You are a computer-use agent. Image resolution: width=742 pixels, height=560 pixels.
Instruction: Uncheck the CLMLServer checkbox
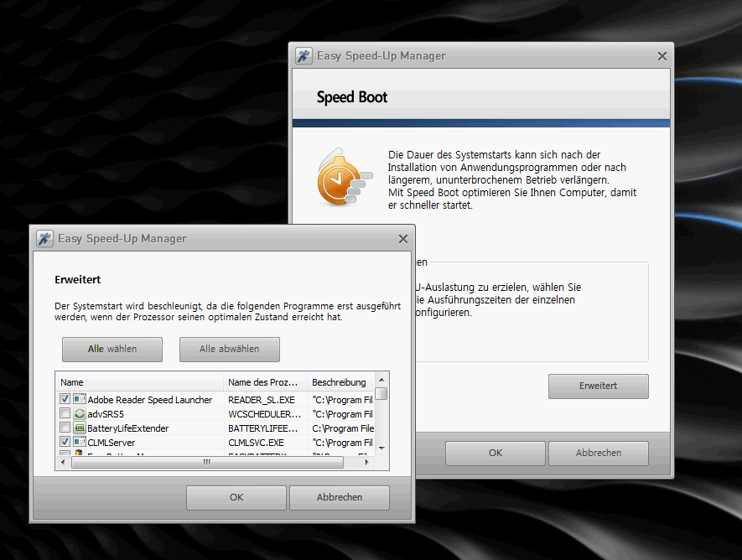[x=65, y=442]
